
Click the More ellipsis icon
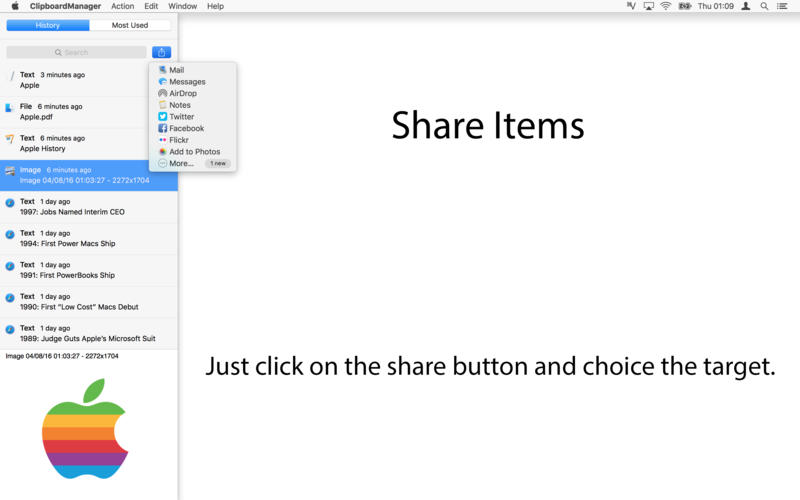[162, 163]
